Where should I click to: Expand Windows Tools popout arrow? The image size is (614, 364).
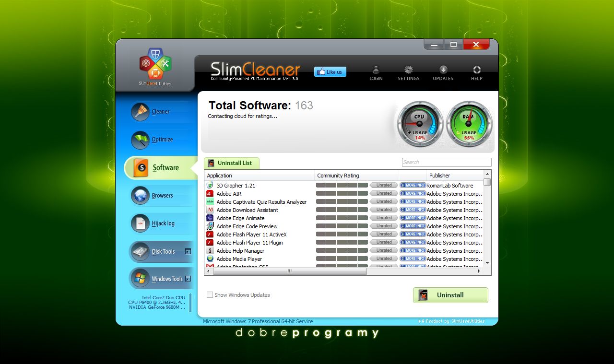(x=188, y=279)
